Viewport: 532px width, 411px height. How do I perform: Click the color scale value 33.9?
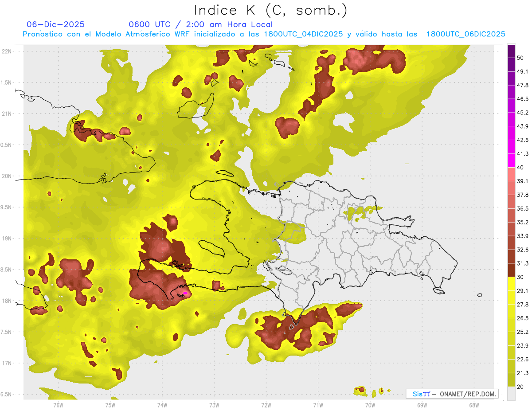pos(523,236)
